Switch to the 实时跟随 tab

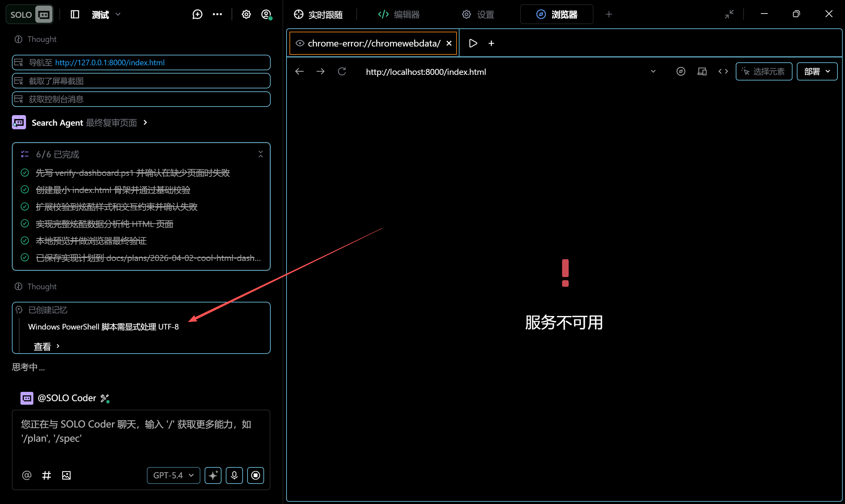319,14
